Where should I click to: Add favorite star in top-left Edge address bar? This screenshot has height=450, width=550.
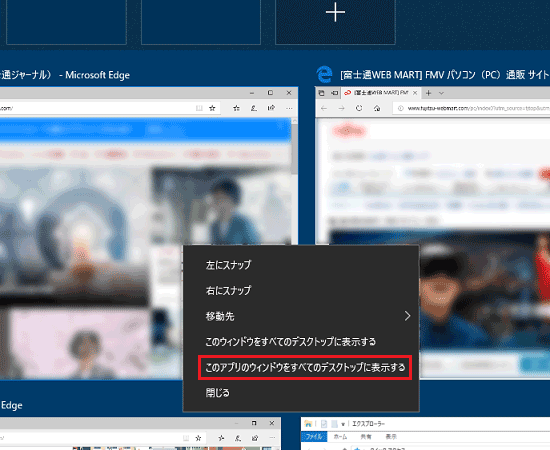point(212,108)
